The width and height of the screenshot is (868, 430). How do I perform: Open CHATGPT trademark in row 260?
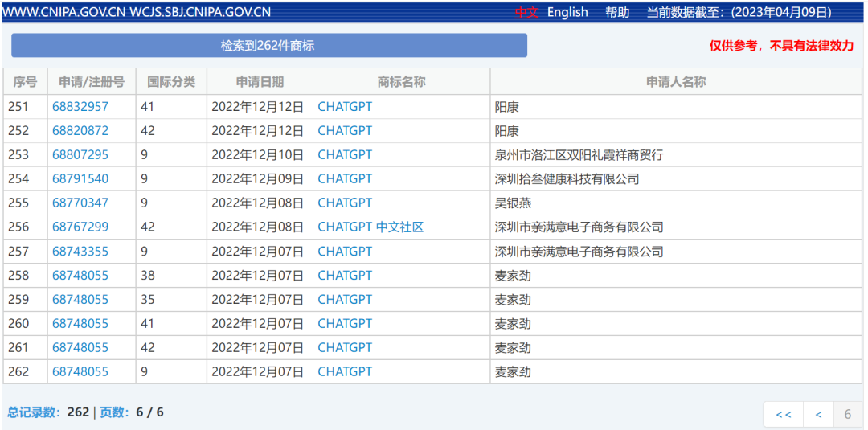point(345,323)
